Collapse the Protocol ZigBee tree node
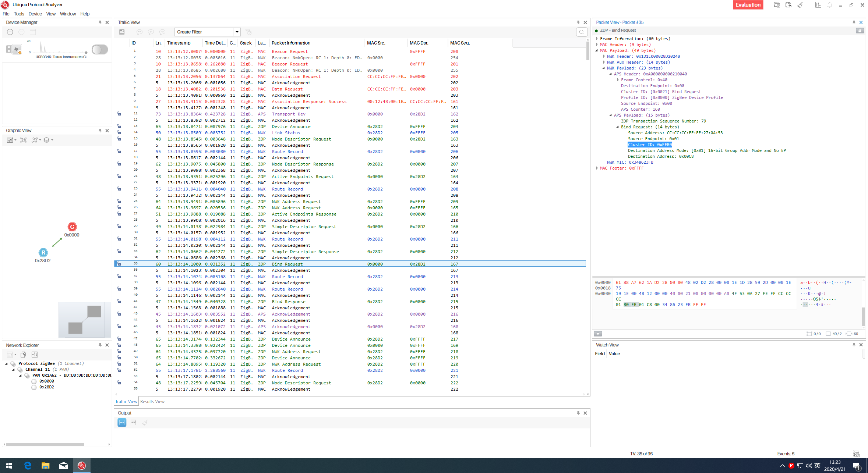This screenshot has height=473, width=868. click(x=6, y=364)
